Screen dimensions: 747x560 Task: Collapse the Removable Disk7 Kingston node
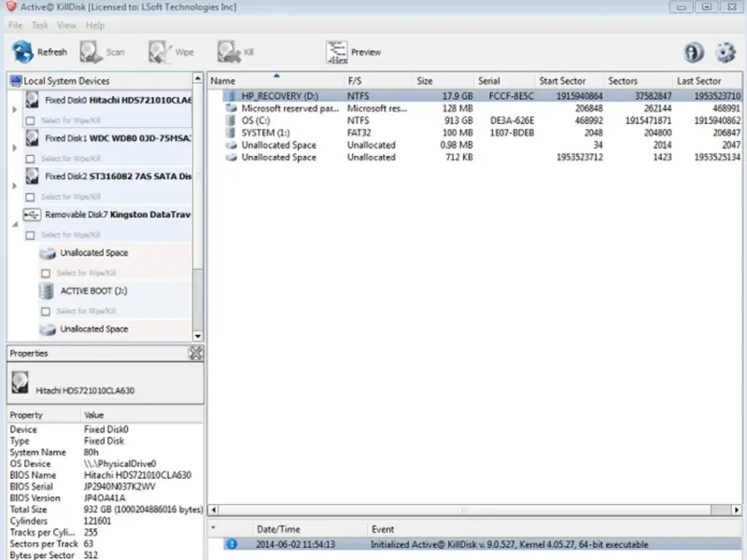[14, 224]
